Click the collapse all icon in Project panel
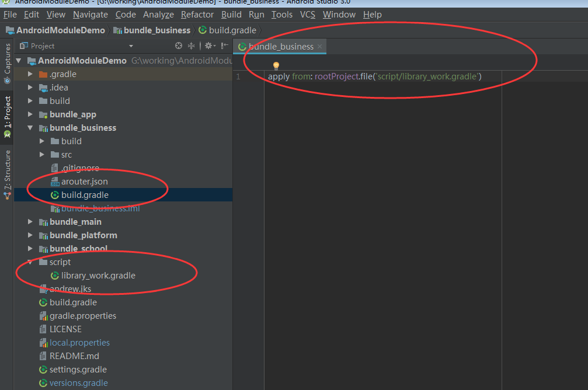588x390 pixels. pos(192,46)
